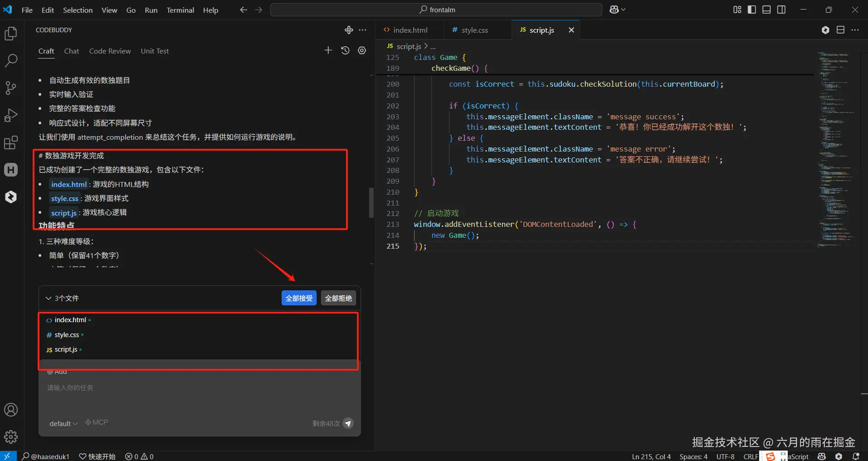This screenshot has width=868, height=461.
Task: Click the 全部拒绝 reject all button
Action: [338, 298]
